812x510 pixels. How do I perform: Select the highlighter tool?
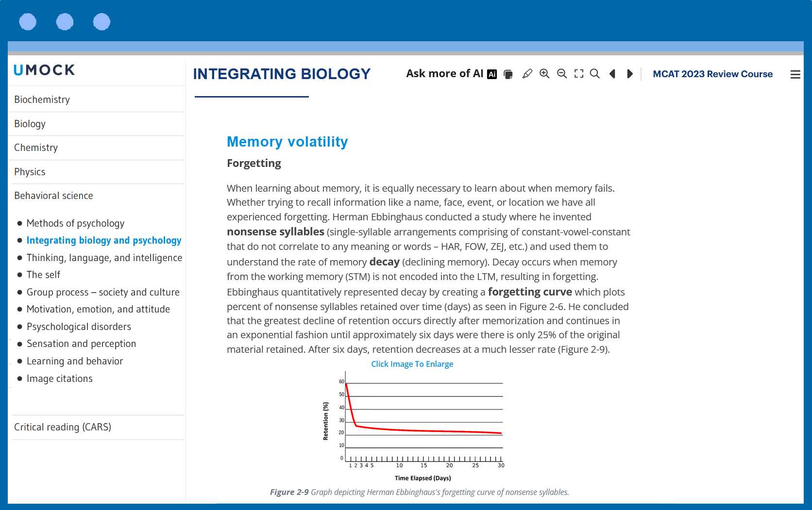pos(527,74)
